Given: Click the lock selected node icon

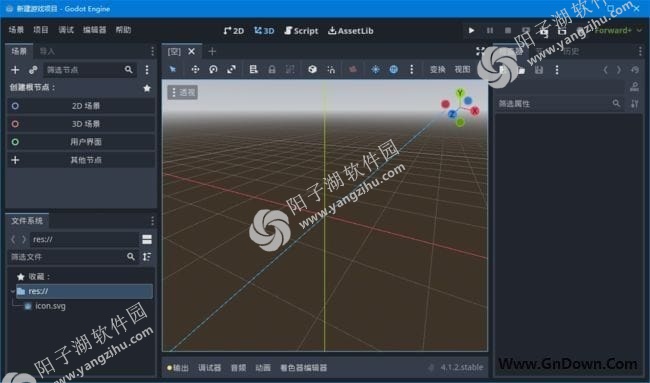Looking at the screenshot, I should 272,69.
